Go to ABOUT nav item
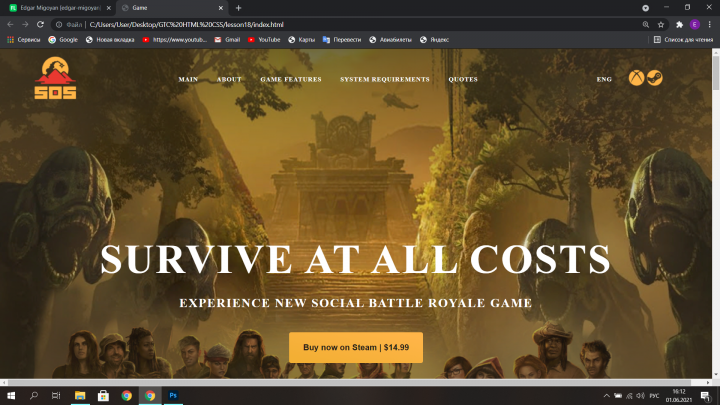This screenshot has height=405, width=720. 229,79
